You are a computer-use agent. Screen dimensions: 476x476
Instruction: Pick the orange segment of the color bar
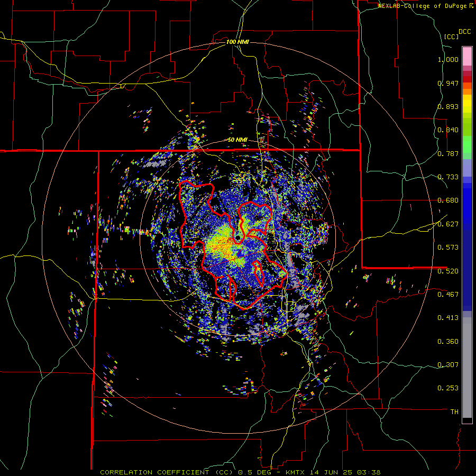pyautogui.click(x=467, y=91)
